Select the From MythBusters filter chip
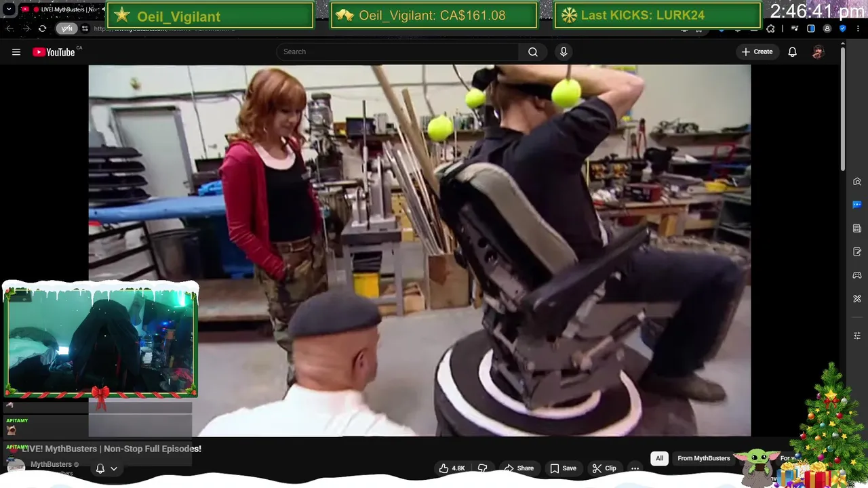Image resolution: width=868 pixels, height=488 pixels. coord(704,459)
